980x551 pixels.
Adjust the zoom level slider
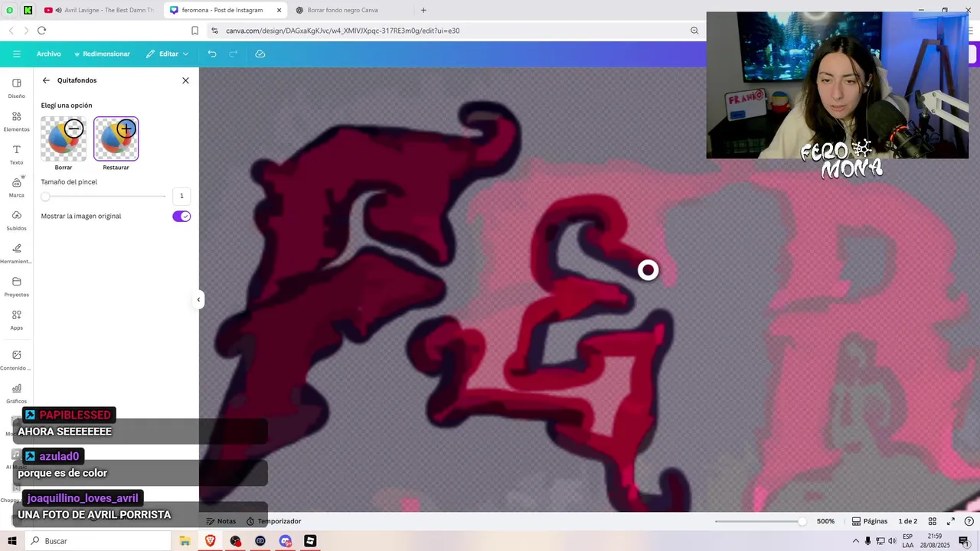(760, 521)
